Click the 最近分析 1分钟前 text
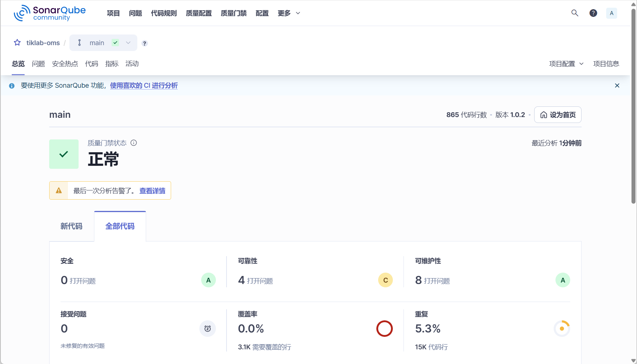Screen dimensions: 637x364 point(557,143)
